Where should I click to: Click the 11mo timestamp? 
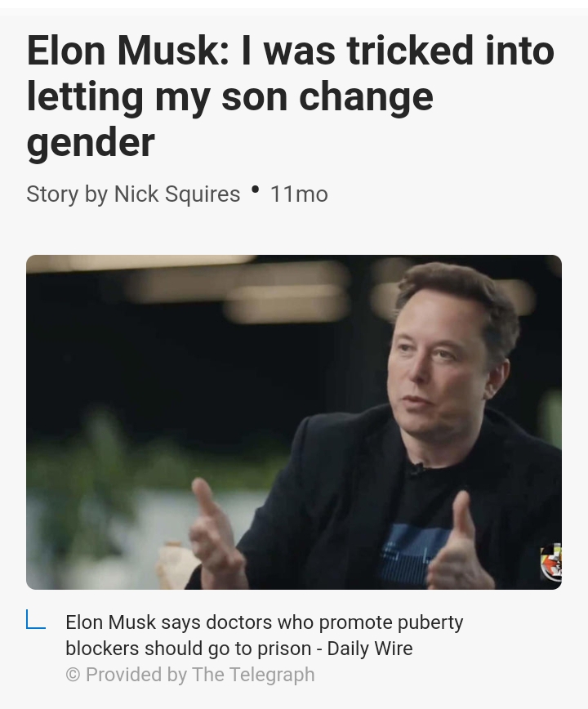(299, 194)
